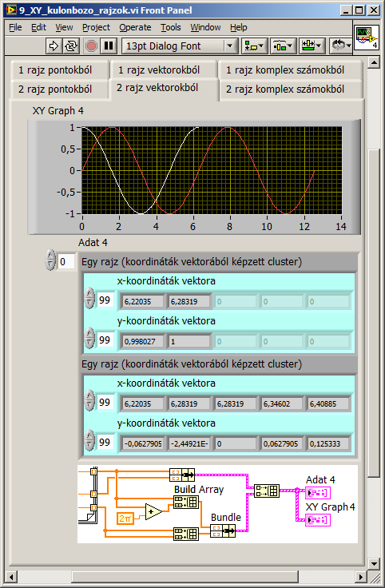This screenshot has width=385, height=588.
Task: Click second cluster y-koordináták index stepper
Action: 89,440
